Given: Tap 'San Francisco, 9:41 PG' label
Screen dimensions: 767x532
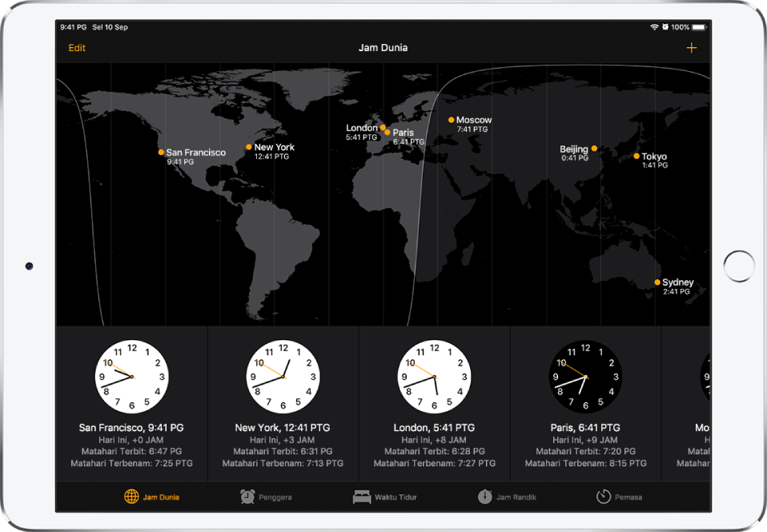Looking at the screenshot, I should pos(131,427).
